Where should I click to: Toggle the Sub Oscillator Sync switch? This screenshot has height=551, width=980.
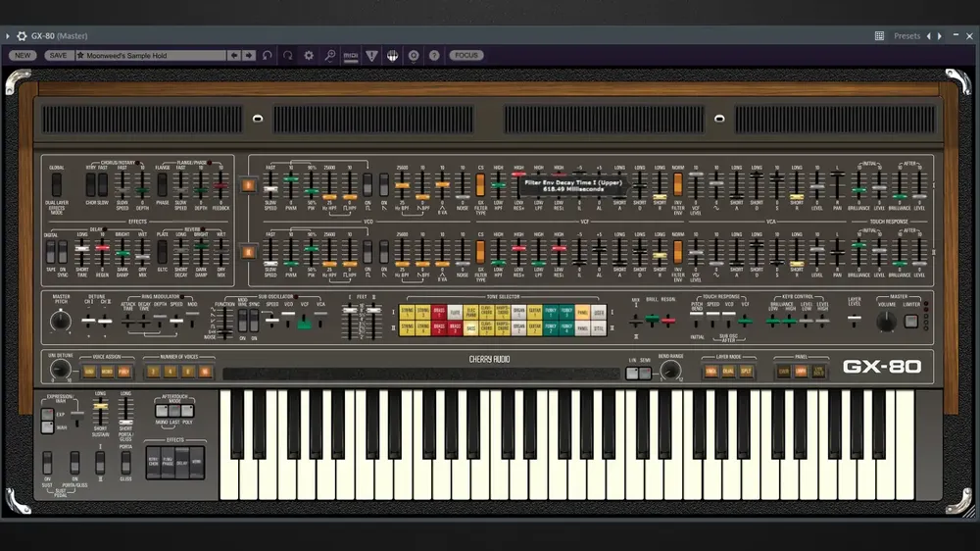tap(255, 321)
